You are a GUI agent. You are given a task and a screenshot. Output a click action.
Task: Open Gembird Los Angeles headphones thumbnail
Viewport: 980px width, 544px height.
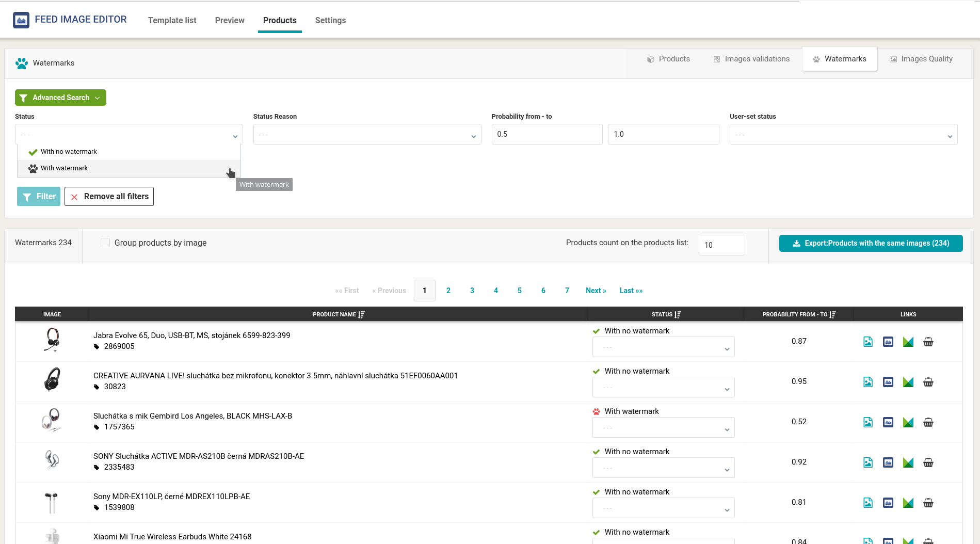(52, 421)
